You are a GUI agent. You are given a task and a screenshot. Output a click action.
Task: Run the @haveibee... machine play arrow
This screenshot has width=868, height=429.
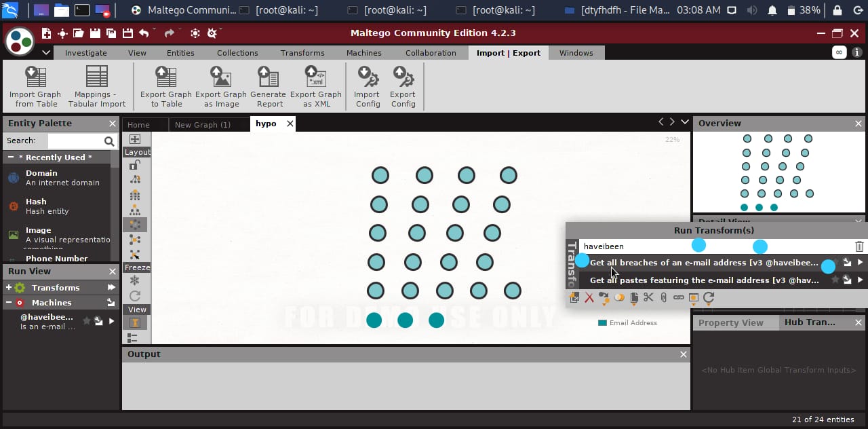click(x=111, y=321)
